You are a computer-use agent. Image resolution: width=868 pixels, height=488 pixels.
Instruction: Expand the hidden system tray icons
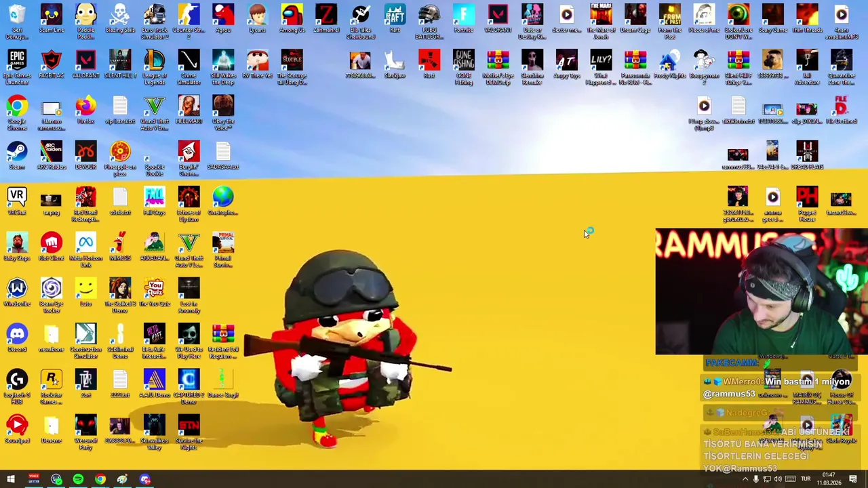tap(745, 480)
